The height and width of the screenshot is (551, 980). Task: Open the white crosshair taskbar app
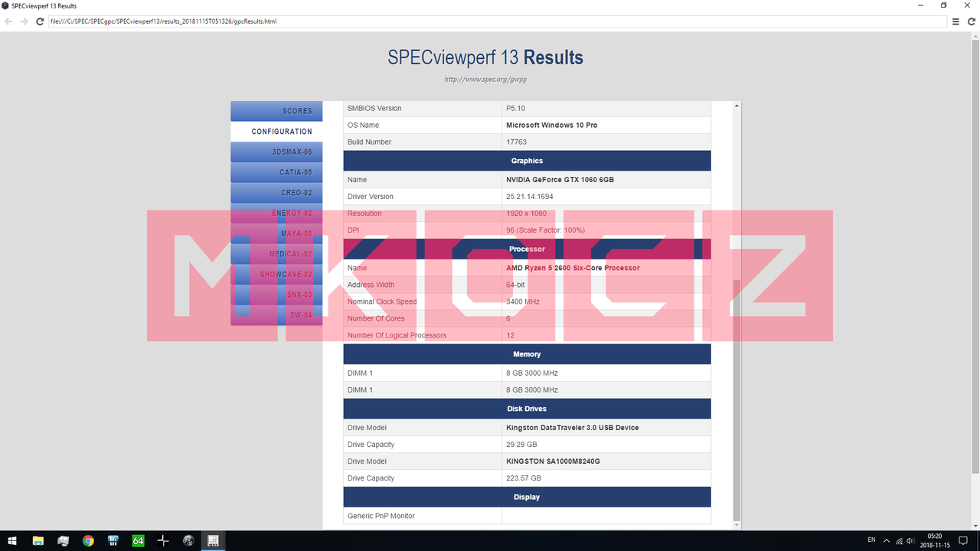tap(163, 540)
